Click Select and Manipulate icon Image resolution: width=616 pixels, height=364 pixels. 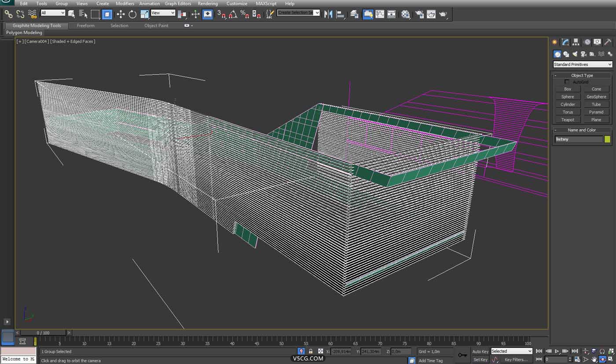click(x=196, y=14)
